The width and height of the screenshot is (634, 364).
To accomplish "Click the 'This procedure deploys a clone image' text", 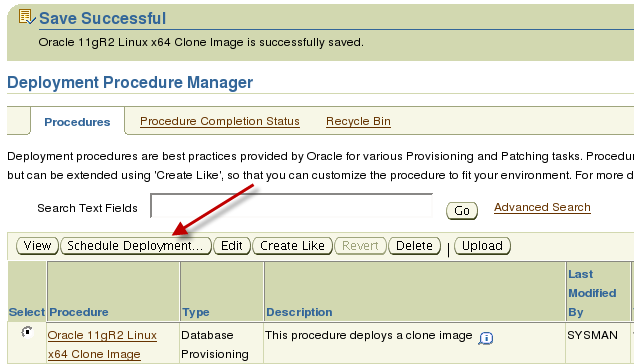I will 368,335.
